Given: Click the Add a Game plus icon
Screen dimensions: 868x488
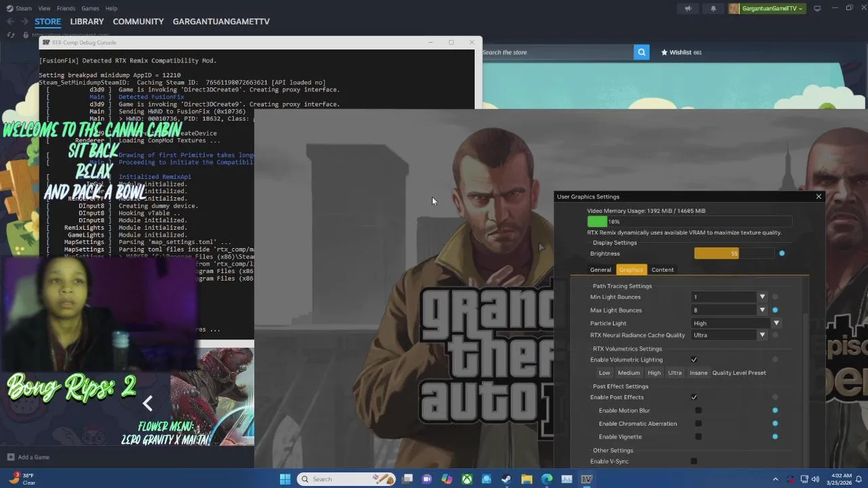Looking at the screenshot, I should tap(10, 457).
